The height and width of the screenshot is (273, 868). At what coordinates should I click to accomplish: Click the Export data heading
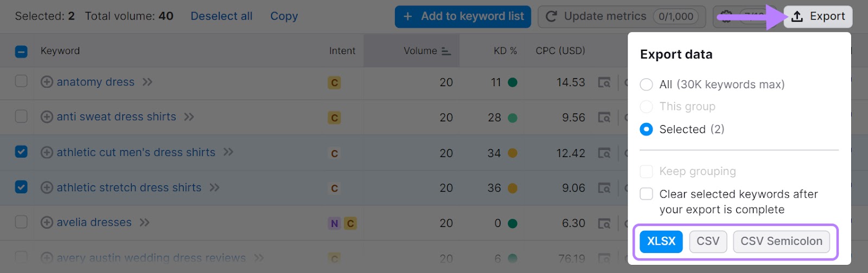point(676,54)
